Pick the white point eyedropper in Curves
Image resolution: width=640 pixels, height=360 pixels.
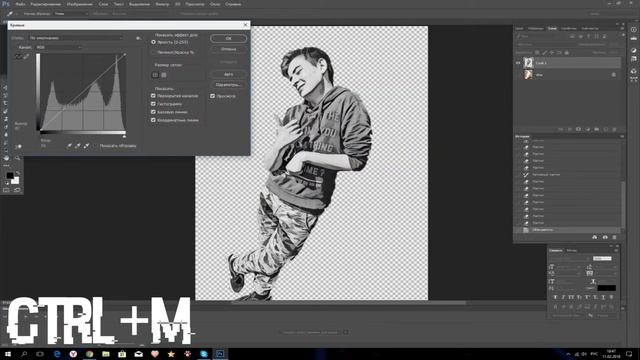click(x=86, y=145)
